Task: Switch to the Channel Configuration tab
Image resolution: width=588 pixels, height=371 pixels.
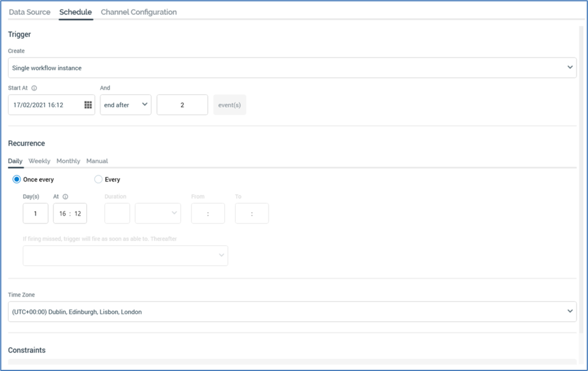Action: 138,12
